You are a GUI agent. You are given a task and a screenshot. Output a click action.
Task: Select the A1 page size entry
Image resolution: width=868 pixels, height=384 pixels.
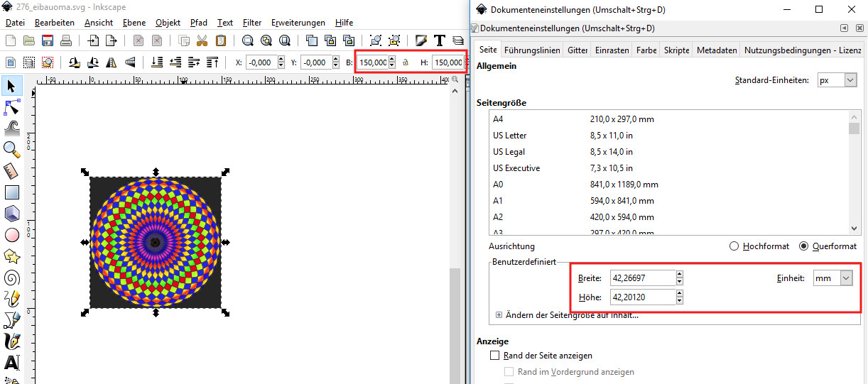point(498,201)
